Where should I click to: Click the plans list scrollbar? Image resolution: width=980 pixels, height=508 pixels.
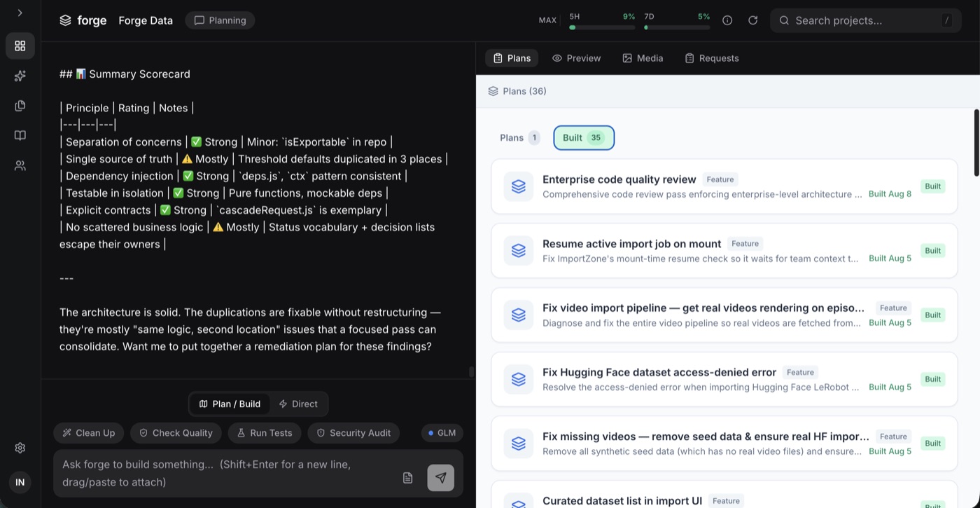(976, 142)
